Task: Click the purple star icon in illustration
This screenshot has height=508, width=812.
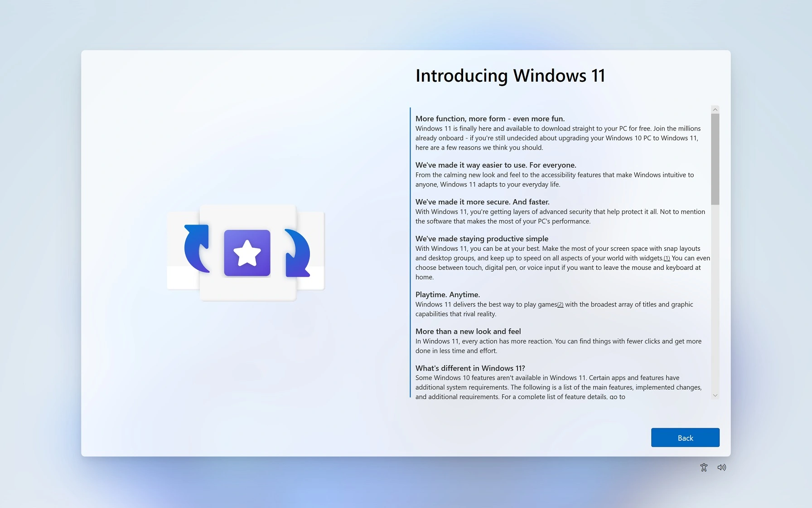Action: pyautogui.click(x=247, y=253)
